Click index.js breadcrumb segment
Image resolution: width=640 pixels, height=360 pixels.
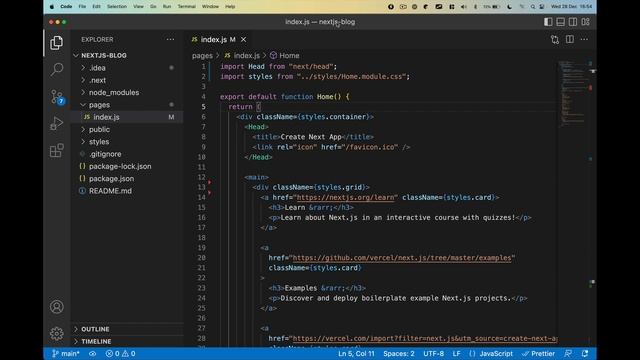pos(242,56)
